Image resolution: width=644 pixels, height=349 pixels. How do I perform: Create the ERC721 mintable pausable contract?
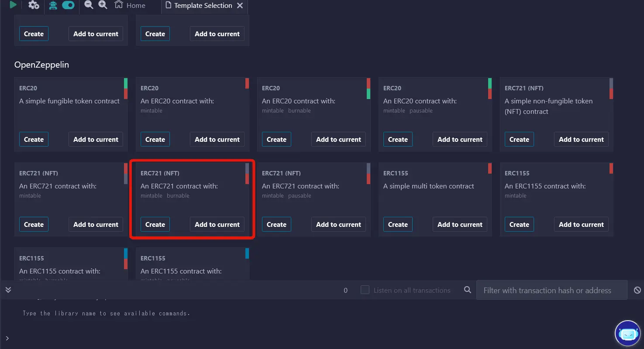[276, 225]
